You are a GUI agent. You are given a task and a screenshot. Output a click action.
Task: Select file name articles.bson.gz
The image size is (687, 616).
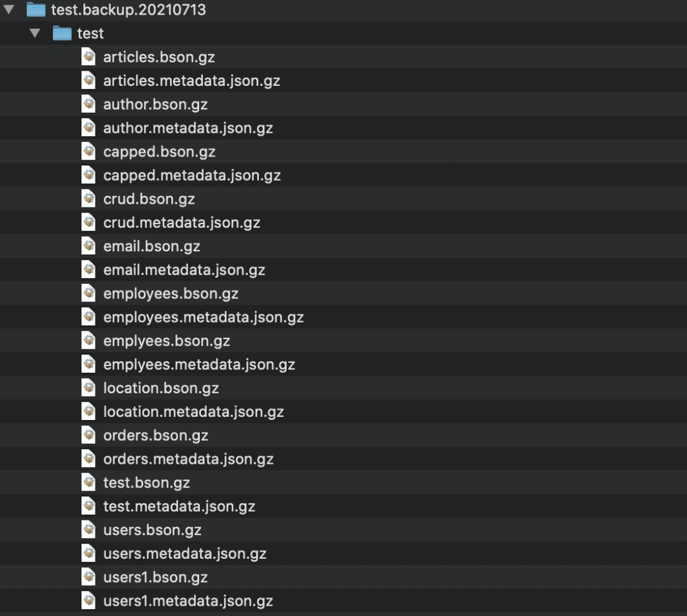[x=159, y=57]
